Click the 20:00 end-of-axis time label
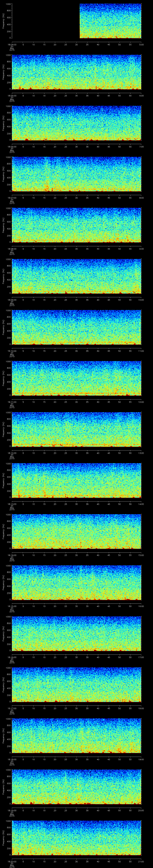 (x=141, y=810)
